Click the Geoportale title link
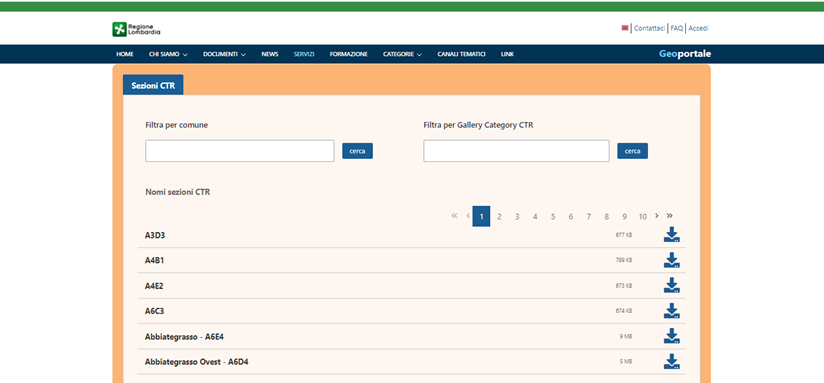The width and height of the screenshot is (824, 383). pyautogui.click(x=685, y=54)
